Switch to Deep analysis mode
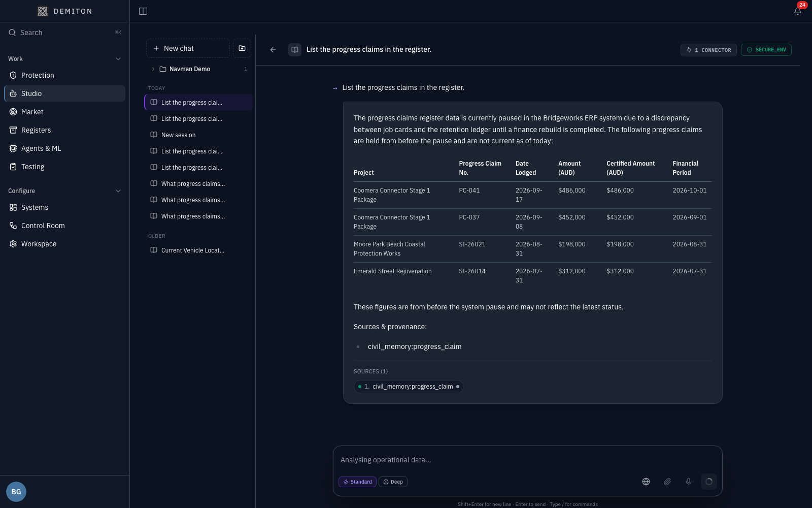 coord(393,482)
